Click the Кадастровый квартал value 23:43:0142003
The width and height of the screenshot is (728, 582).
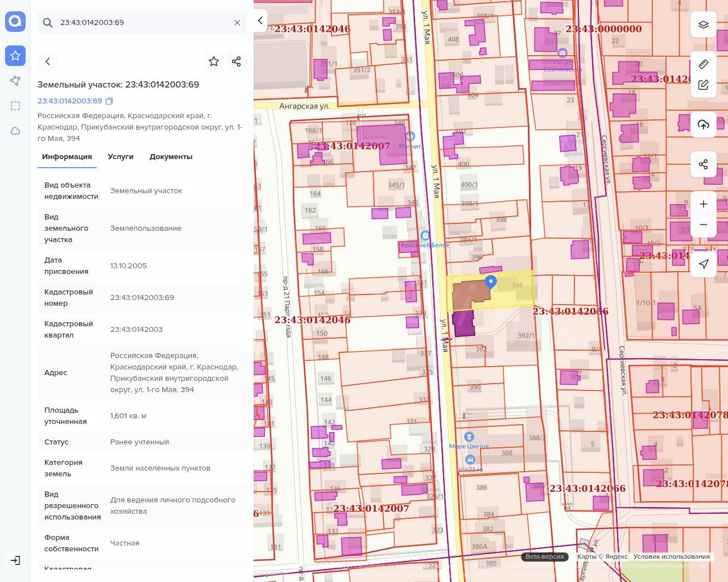[136, 329]
